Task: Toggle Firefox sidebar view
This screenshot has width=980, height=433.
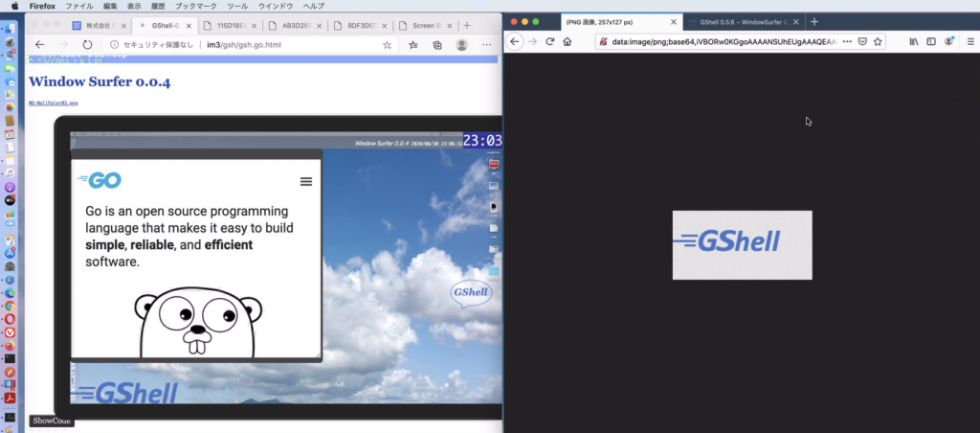Action: click(931, 41)
